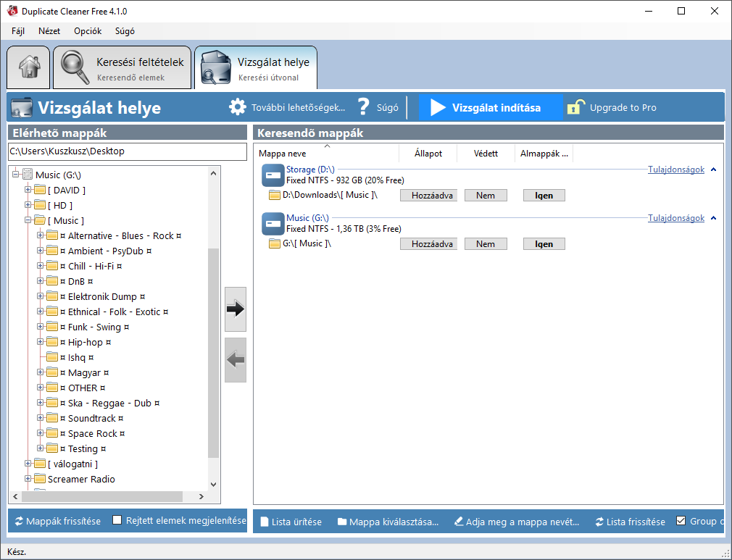Open the Nézet menu
This screenshot has width=732, height=560.
pos(49,31)
